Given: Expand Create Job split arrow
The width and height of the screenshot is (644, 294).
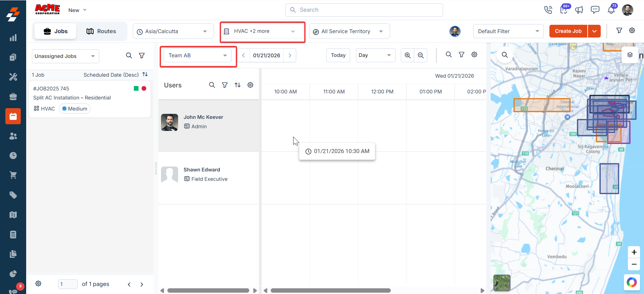Looking at the screenshot, I should [594, 31].
